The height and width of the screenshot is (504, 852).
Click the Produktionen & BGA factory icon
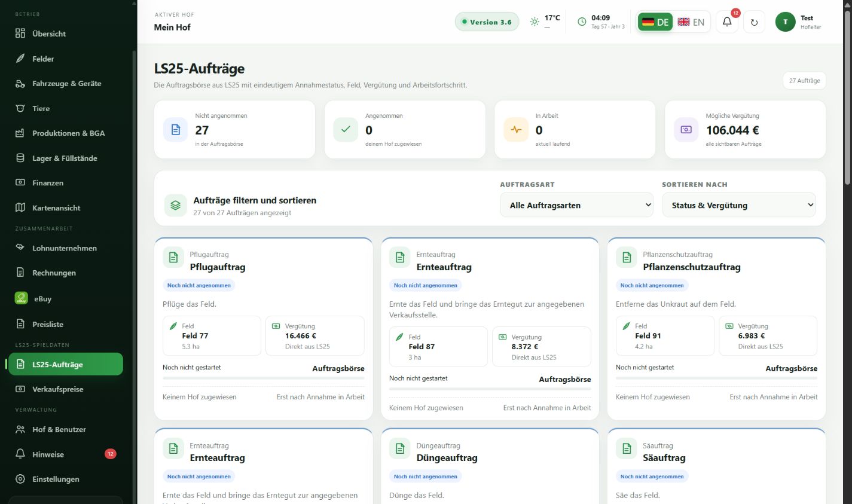[x=20, y=133]
